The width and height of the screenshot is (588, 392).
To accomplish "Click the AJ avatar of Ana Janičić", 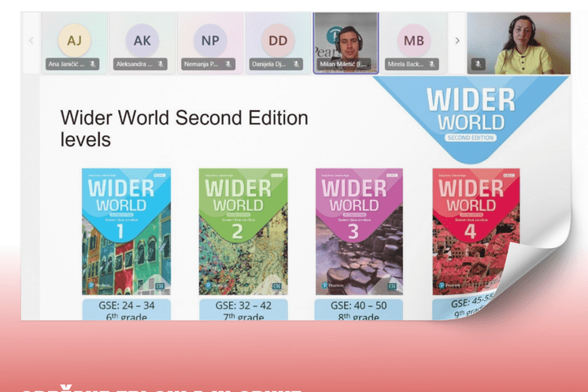I will click(74, 39).
